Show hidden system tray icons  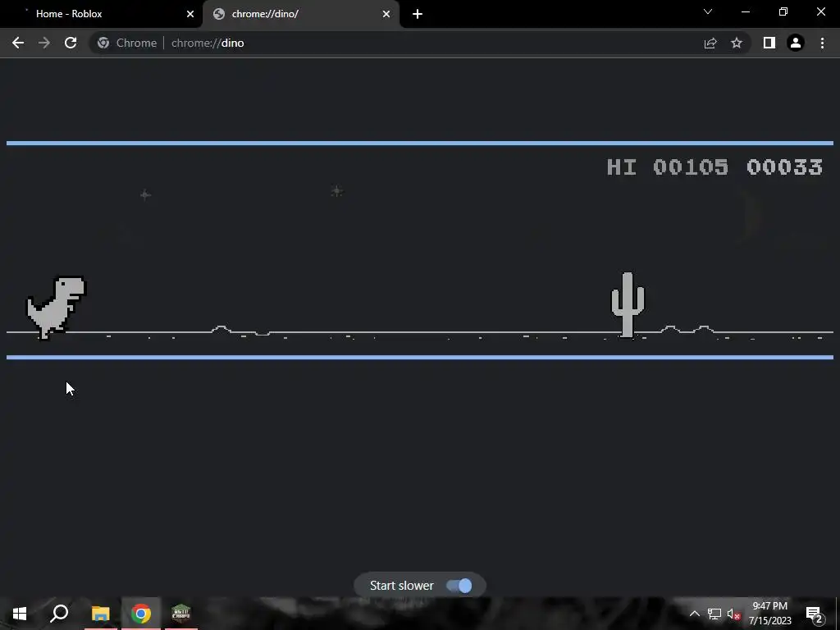(694, 614)
